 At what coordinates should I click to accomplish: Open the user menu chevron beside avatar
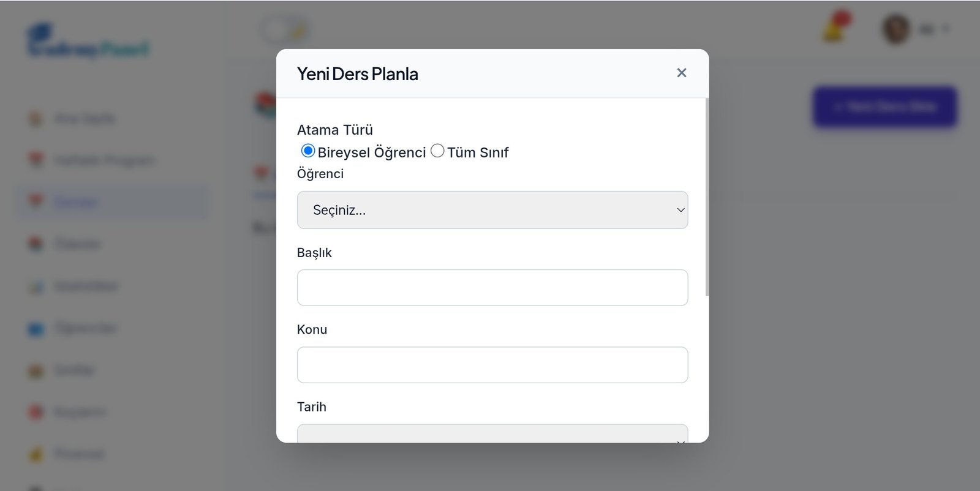point(946,29)
